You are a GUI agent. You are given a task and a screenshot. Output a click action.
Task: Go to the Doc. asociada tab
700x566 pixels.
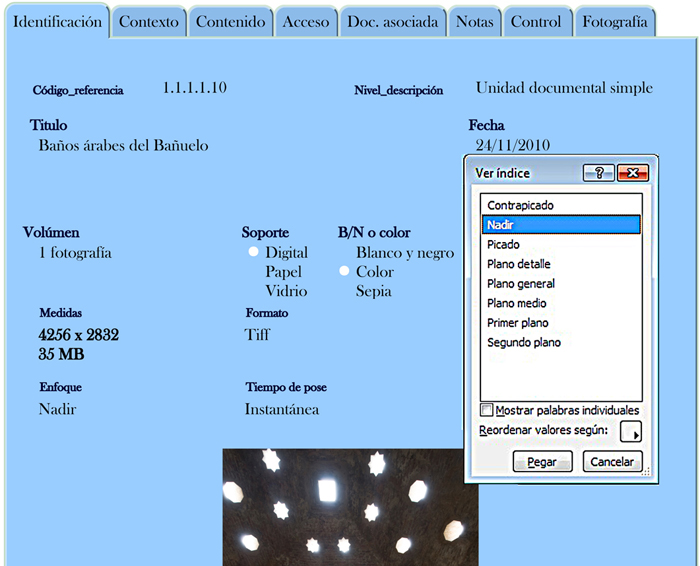click(393, 22)
